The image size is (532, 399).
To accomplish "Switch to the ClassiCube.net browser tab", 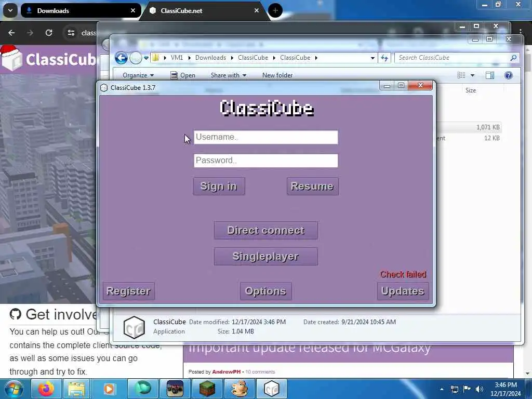I will tap(205, 10).
